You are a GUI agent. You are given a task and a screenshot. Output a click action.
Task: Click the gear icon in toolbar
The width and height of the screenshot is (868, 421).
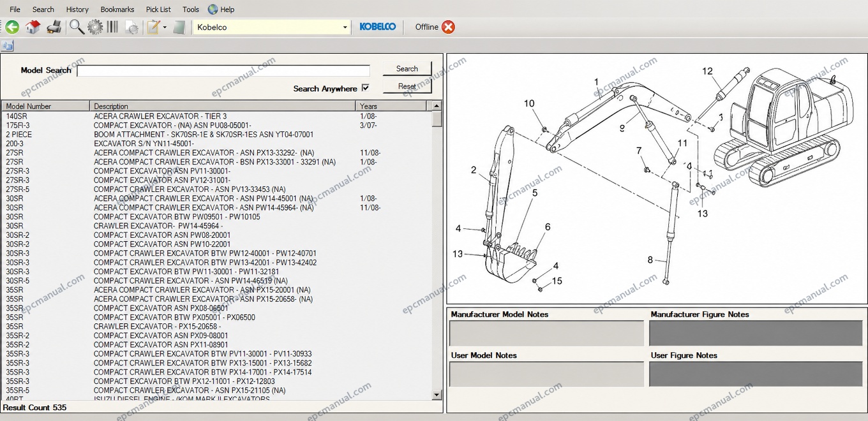(95, 27)
